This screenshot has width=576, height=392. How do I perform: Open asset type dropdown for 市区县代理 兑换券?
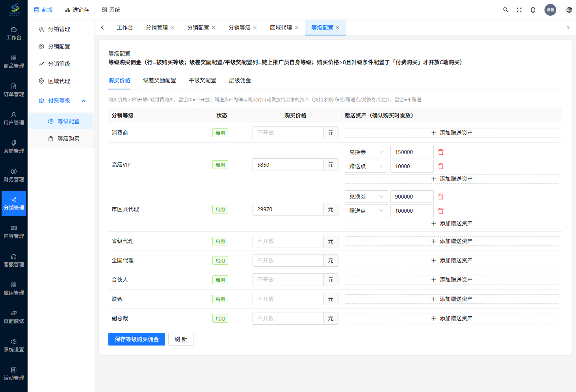(366, 197)
